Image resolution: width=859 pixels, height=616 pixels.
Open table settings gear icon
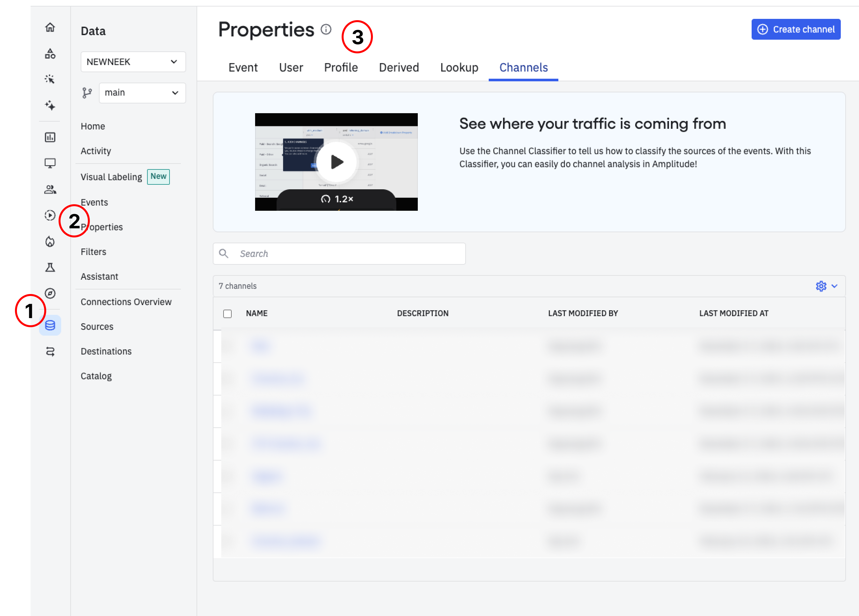pos(821,286)
